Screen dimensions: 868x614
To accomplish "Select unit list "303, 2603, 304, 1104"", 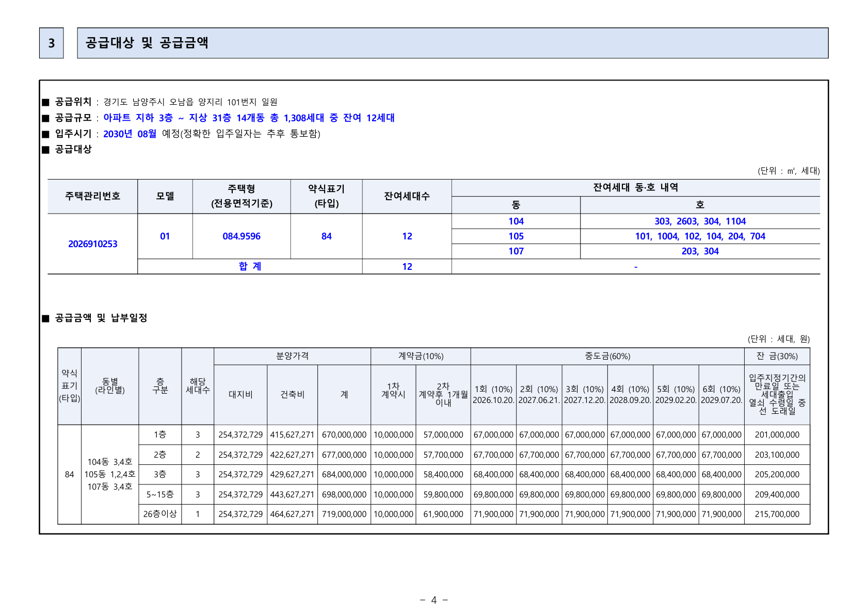I will (x=700, y=221).
